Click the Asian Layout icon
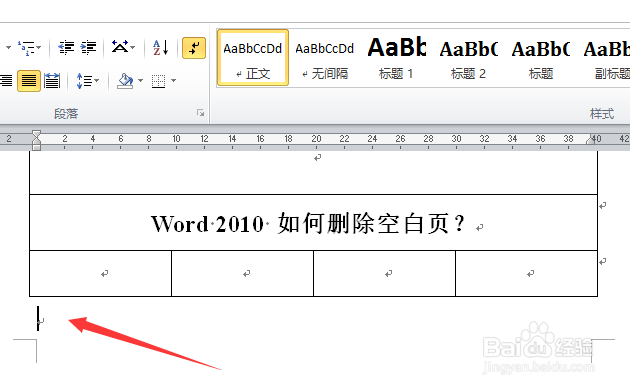Image resolution: width=630 pixels, height=389 pixels. [x=120, y=47]
